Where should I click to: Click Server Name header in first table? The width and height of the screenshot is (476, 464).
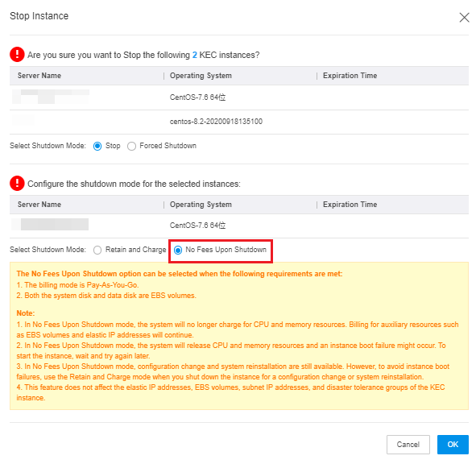point(39,76)
